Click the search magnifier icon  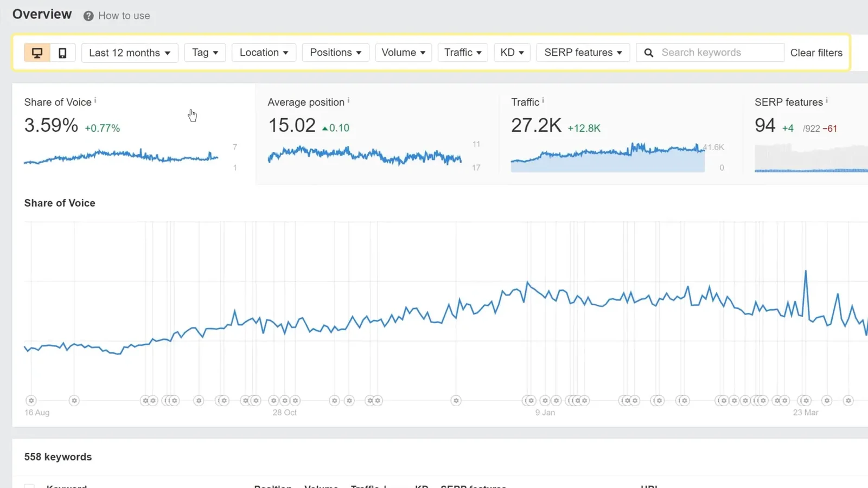(648, 53)
